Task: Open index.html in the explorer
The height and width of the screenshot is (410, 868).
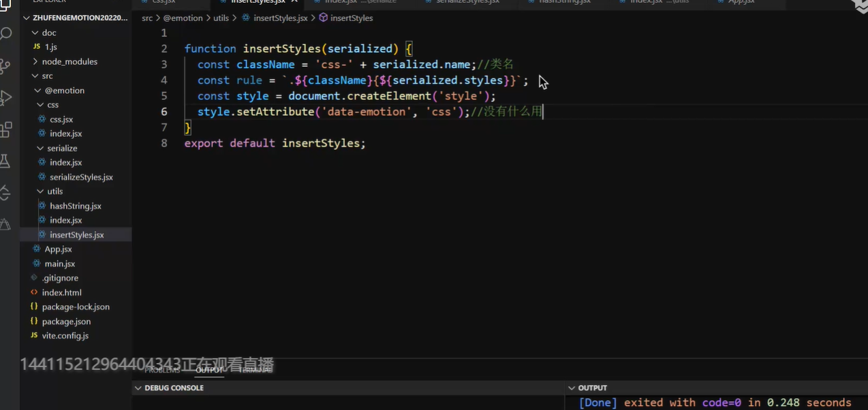Action: point(61,292)
